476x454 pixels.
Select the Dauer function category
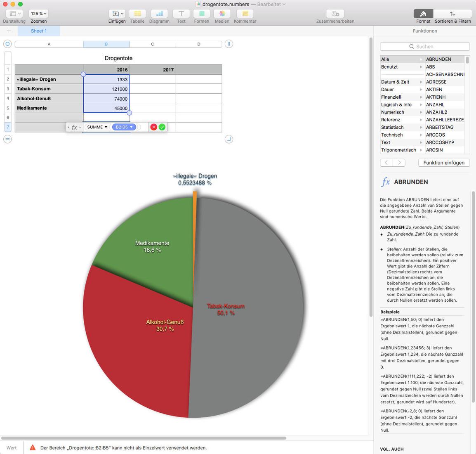coord(402,90)
